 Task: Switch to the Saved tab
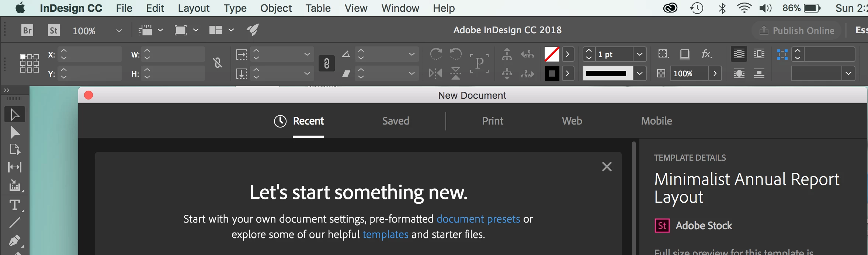(396, 121)
